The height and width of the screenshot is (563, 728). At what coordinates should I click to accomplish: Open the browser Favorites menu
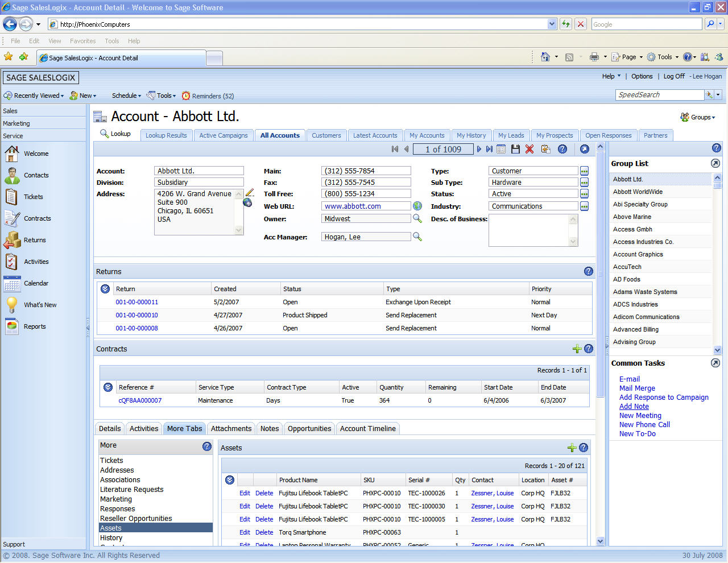83,41
